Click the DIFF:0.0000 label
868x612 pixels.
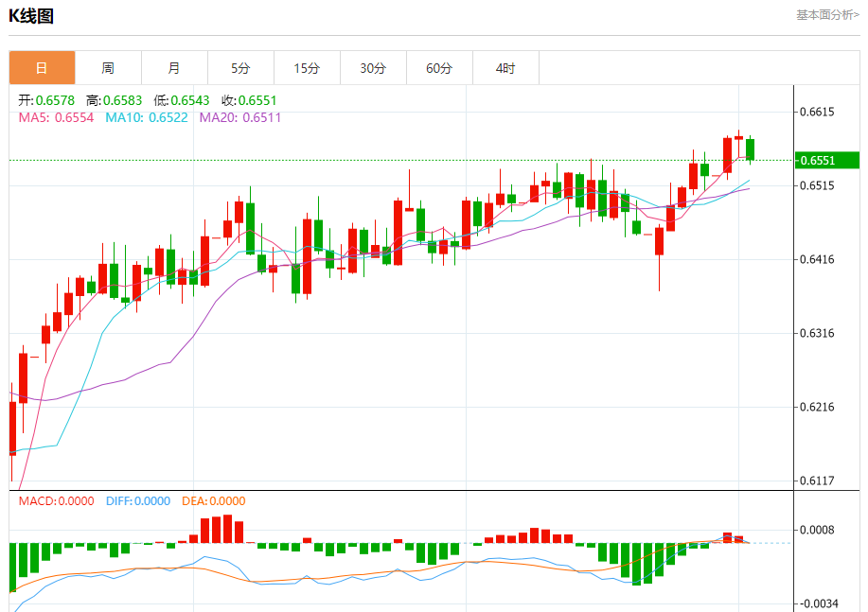(138, 500)
